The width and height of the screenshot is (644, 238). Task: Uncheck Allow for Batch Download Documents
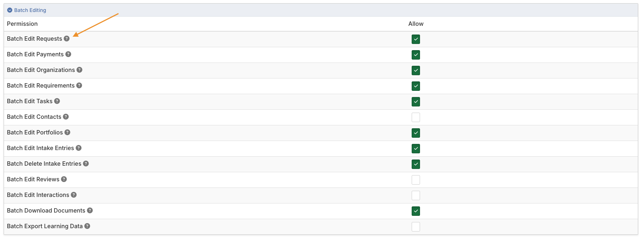click(x=416, y=211)
